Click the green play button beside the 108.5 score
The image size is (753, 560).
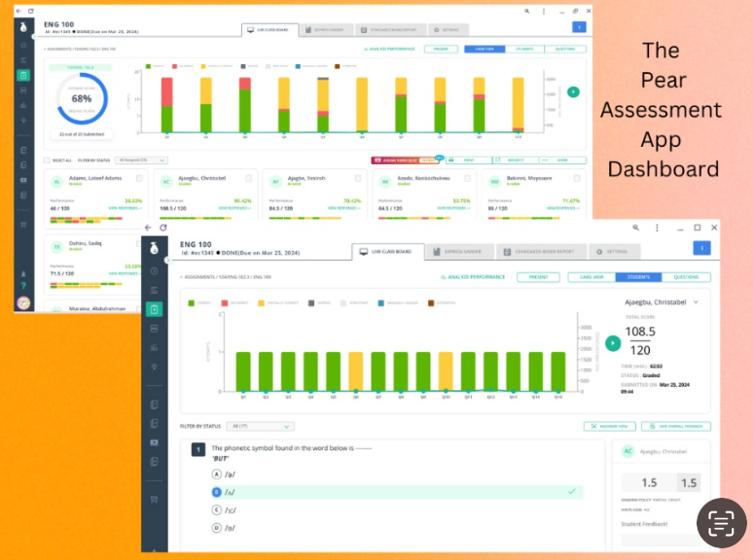point(613,343)
